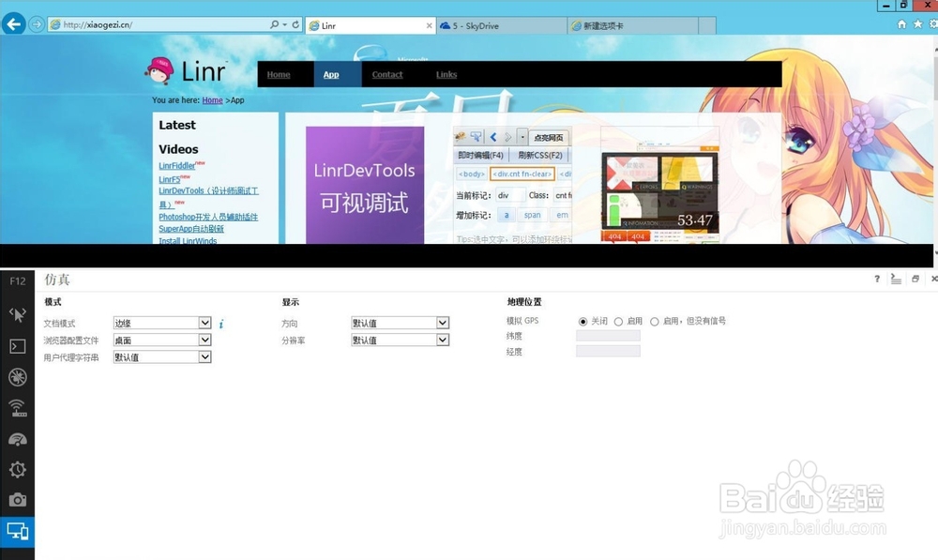
Task: Click the Linr mascot logo
Action: (x=159, y=70)
